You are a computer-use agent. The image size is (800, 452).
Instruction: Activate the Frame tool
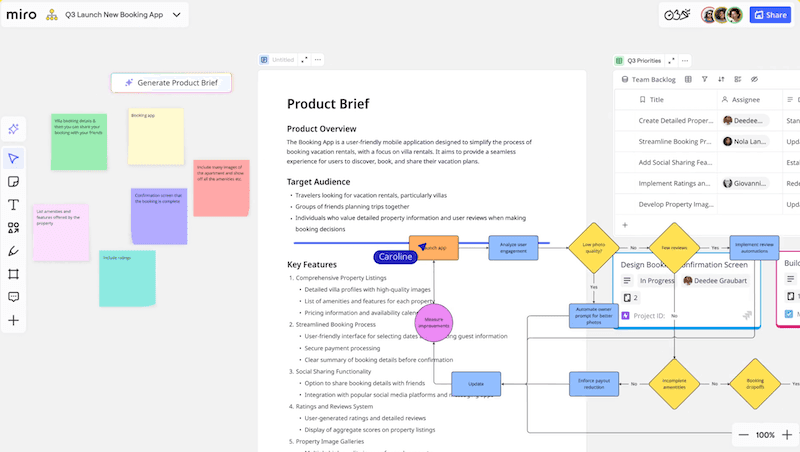tap(14, 274)
